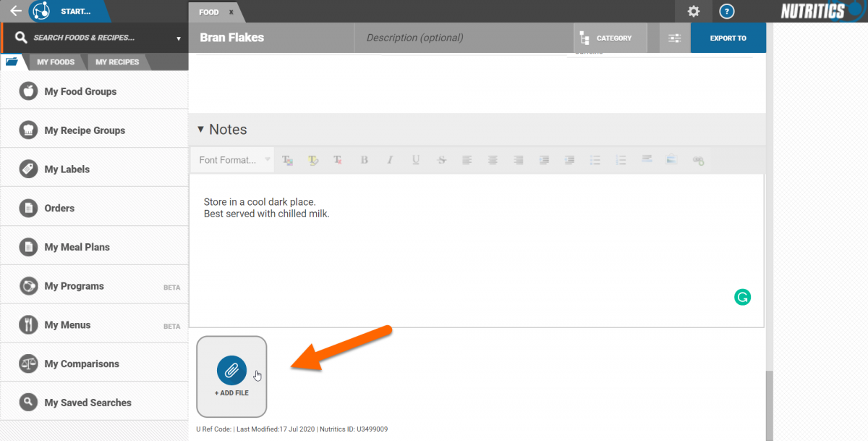Open settings with the gear icon
868x441 pixels.
point(693,12)
